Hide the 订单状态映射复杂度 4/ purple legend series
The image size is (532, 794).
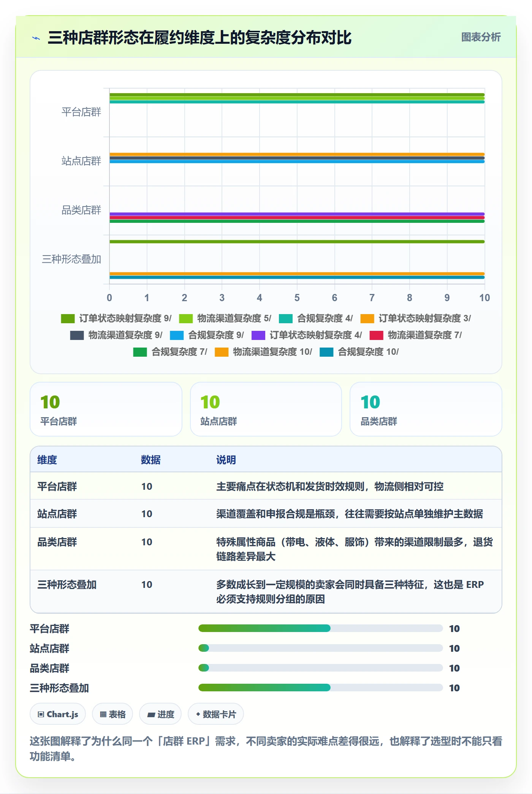(307, 335)
